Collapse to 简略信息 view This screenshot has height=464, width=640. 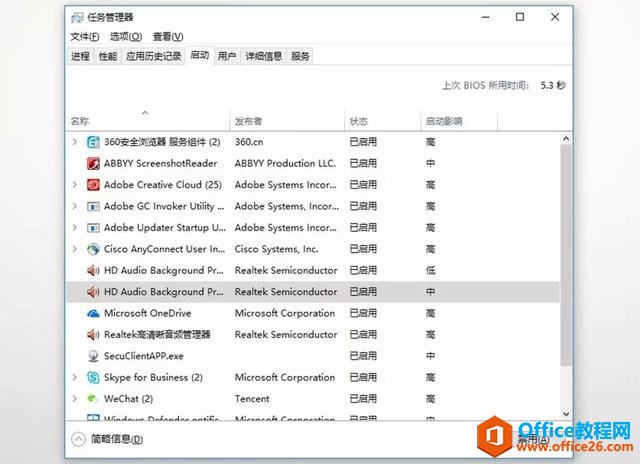coord(107,439)
